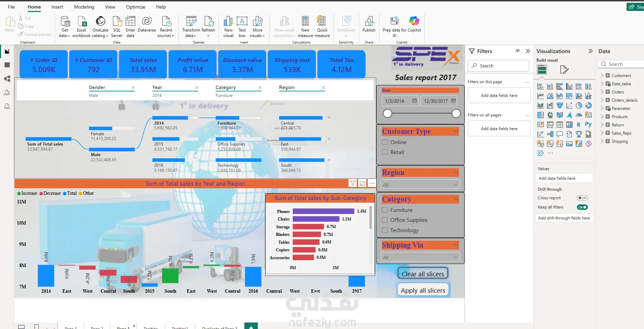Select the Python visual icon
Screen dimensions: 644x329
point(588,125)
